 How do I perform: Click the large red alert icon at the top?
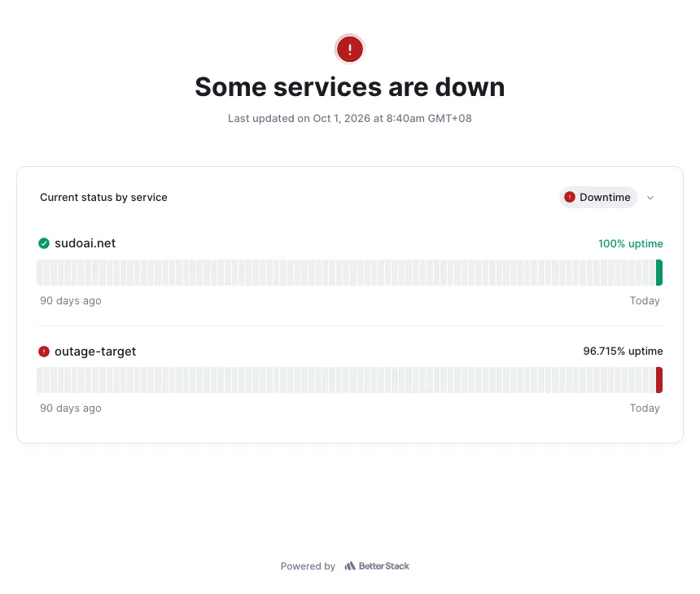coord(349,49)
